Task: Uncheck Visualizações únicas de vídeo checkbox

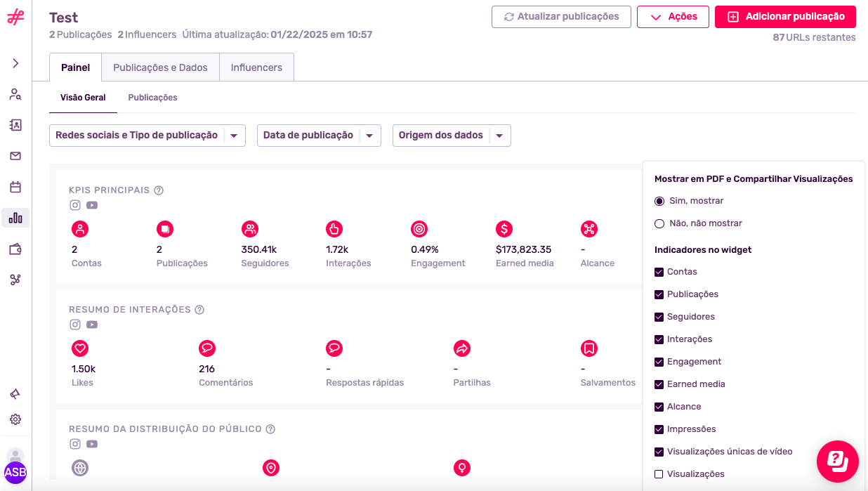Action: [x=659, y=452]
